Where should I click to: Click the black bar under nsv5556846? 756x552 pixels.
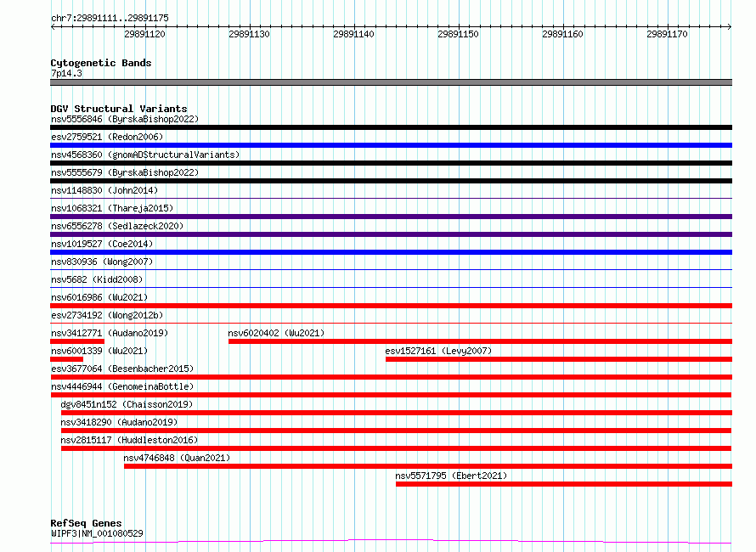pos(391,127)
